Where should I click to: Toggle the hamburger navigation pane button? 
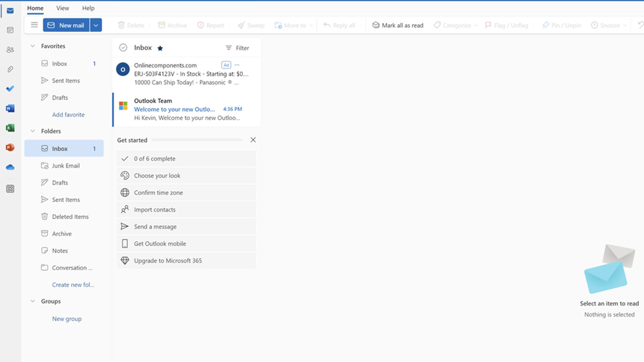coord(34,25)
